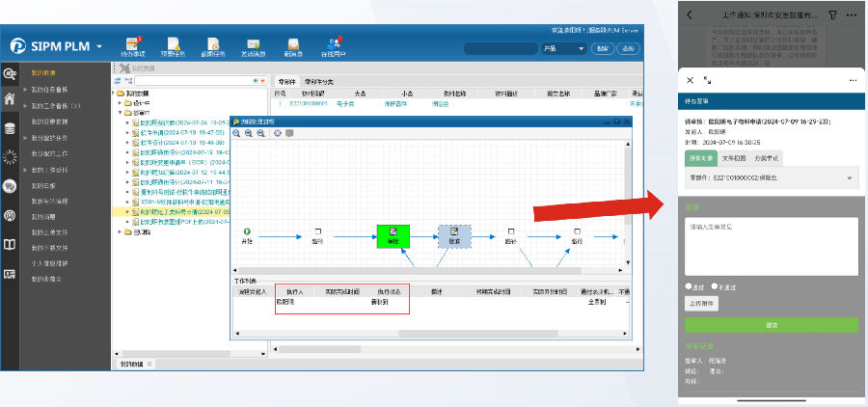Click the 请输入签审意见 comment text box
The image size is (868, 407).
click(771, 246)
